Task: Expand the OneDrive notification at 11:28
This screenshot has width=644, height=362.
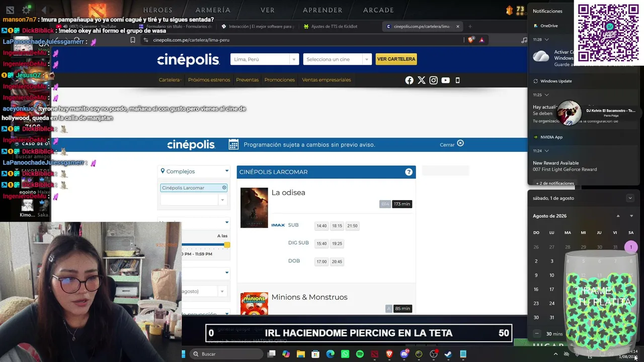Action: tap(547, 39)
